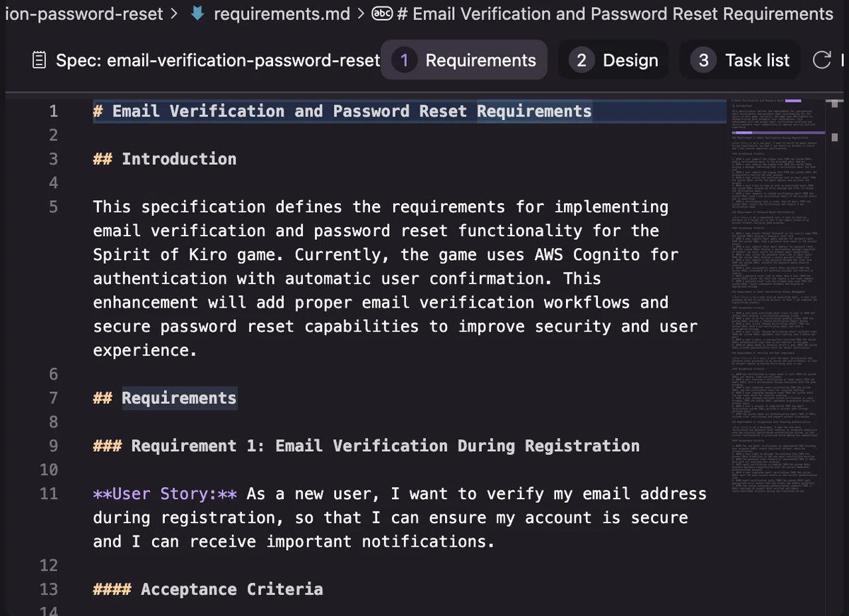The width and height of the screenshot is (849, 616).
Task: Click line number 1 in the gutter
Action: 53,111
